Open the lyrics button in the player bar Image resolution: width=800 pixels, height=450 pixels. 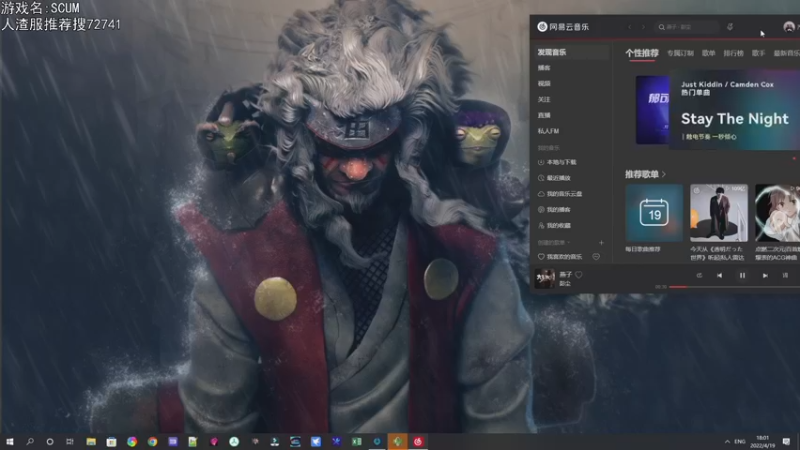785,276
